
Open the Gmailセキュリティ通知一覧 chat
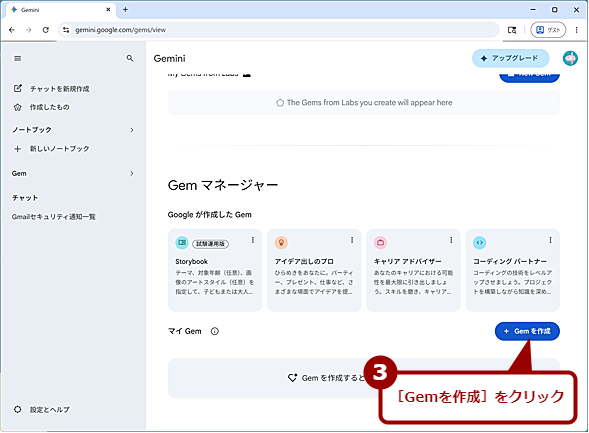[x=54, y=217]
